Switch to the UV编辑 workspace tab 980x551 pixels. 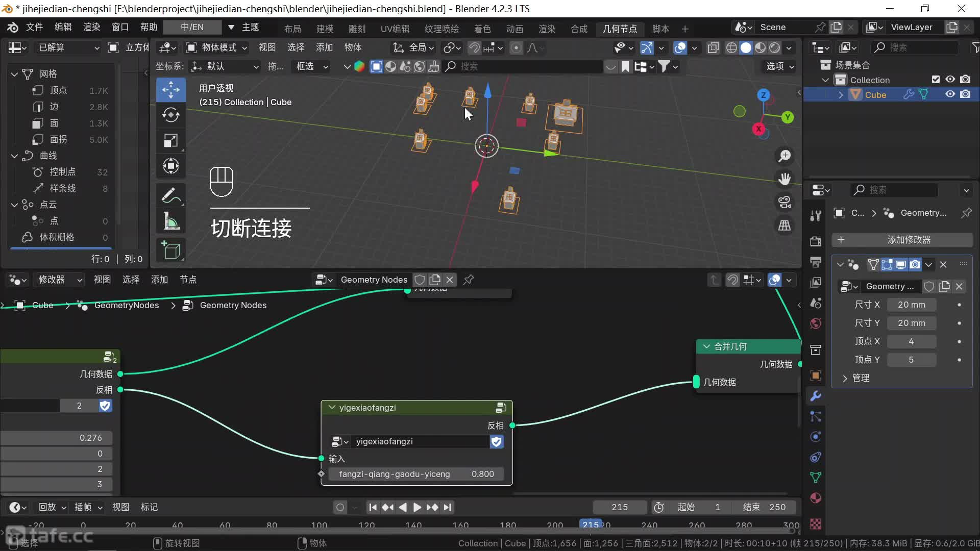click(395, 29)
